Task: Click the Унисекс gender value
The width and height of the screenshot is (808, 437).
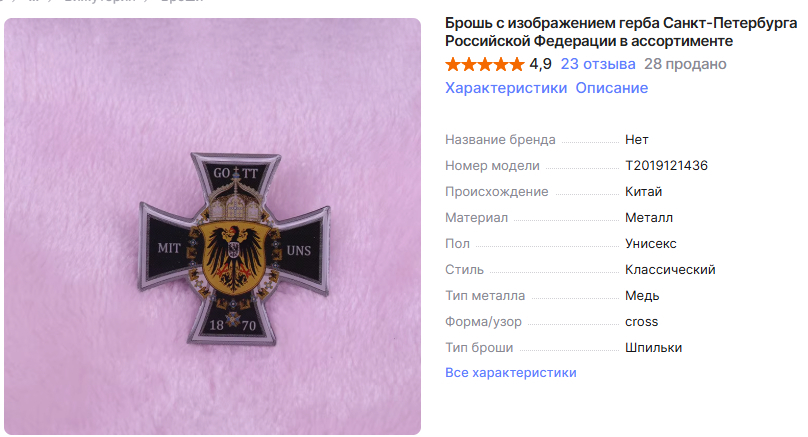Action: (x=650, y=244)
